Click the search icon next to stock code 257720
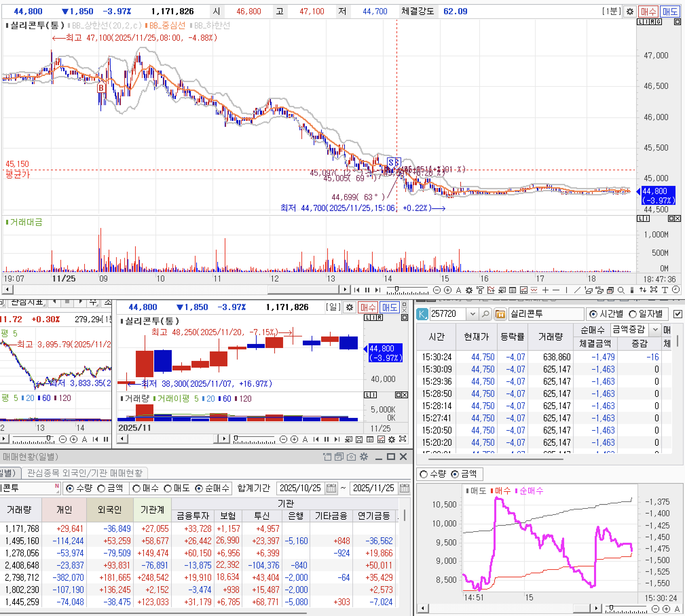This screenshot has width=685, height=616. tap(485, 314)
